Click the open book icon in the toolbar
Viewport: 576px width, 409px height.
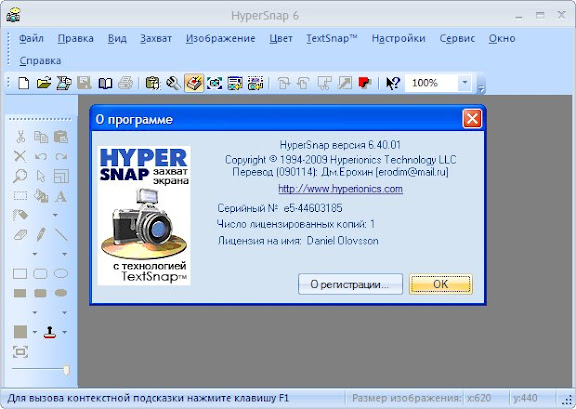tap(105, 83)
